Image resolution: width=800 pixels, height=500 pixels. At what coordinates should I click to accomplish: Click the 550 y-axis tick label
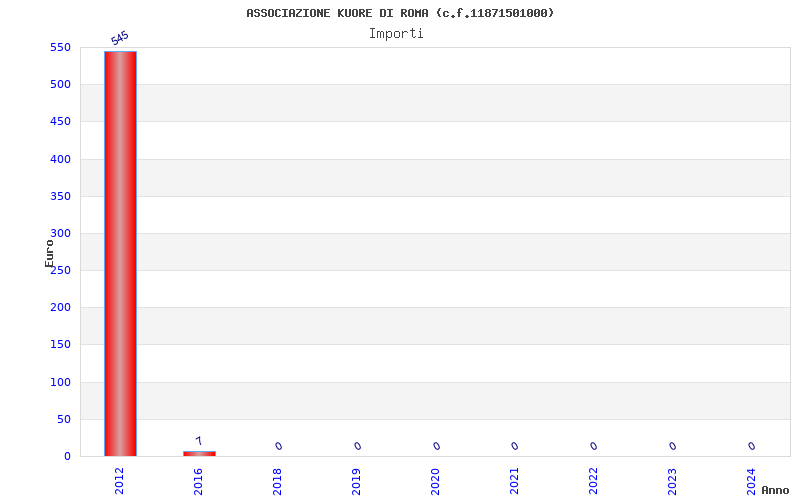[60, 47]
